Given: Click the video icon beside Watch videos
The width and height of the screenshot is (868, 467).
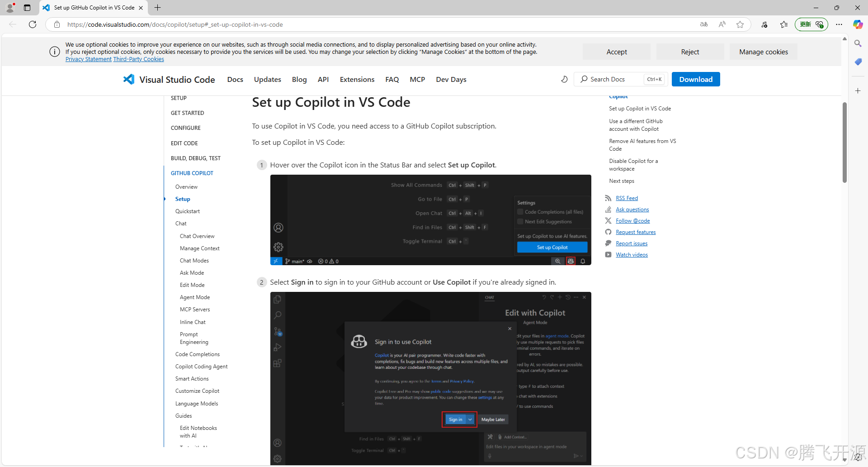Looking at the screenshot, I should pos(608,255).
